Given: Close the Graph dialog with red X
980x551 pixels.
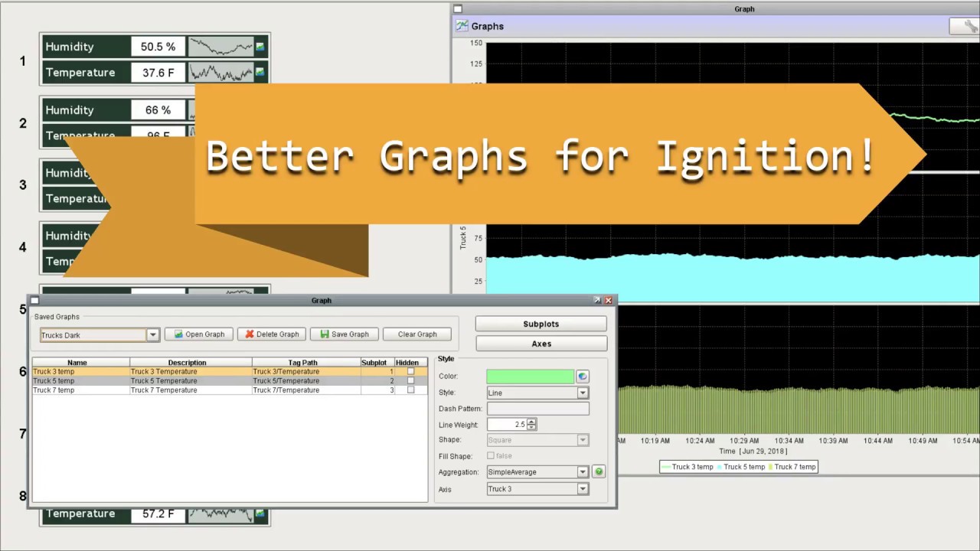Looking at the screenshot, I should (x=609, y=301).
